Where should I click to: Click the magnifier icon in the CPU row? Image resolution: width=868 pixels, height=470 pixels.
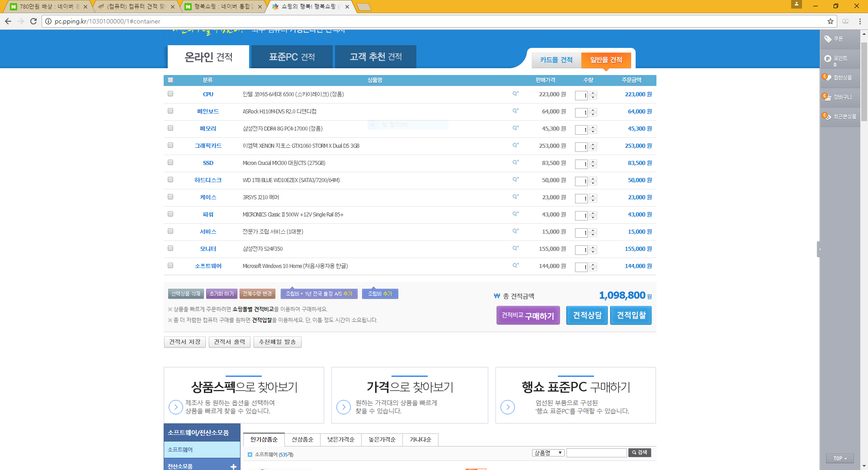click(x=515, y=94)
